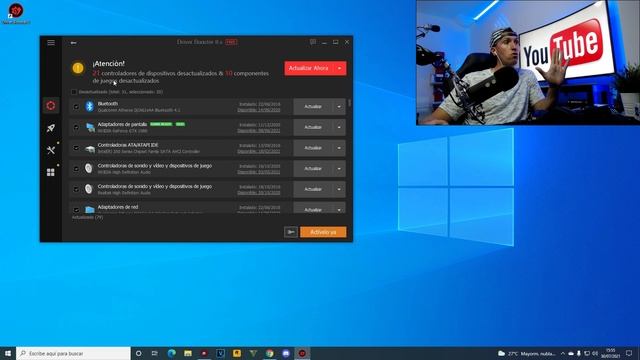Viewport: 640px width, 360px height.
Task: Open the notification center icon
Action: tap(629, 353)
